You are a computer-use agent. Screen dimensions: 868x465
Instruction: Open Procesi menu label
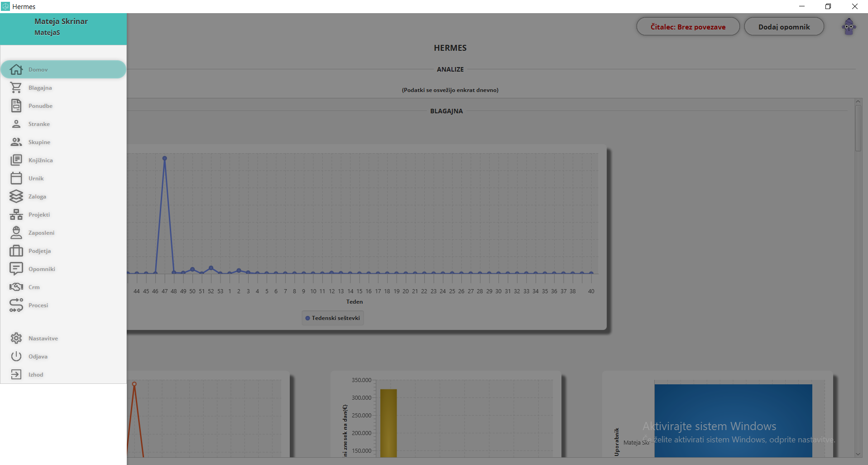(38, 305)
